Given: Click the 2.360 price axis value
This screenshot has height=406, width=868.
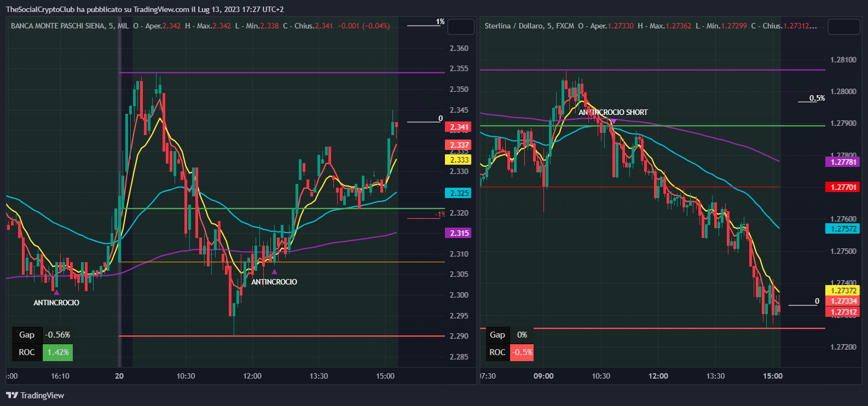Looking at the screenshot, I should (459, 48).
